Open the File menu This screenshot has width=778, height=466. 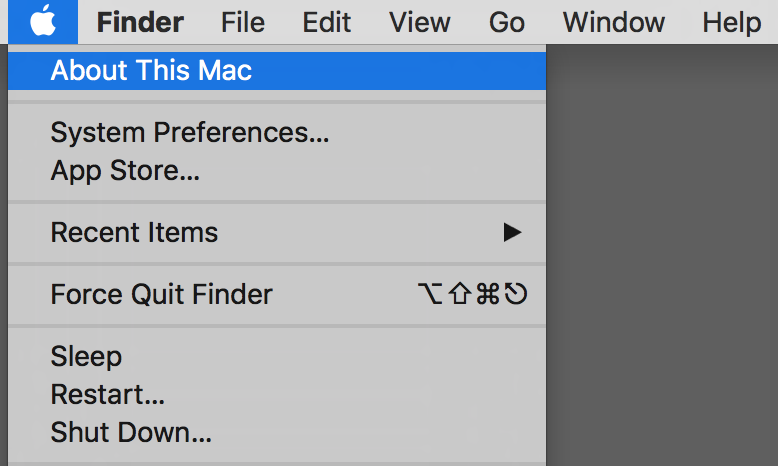(243, 22)
